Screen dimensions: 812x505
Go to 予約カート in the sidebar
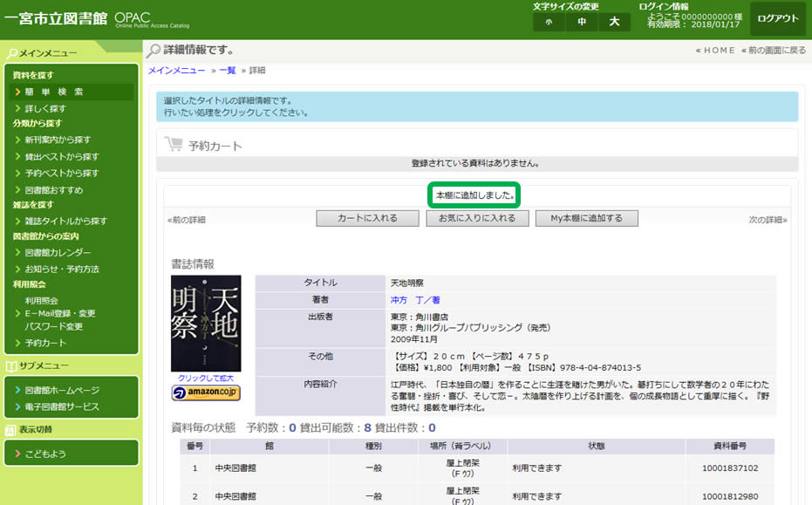[x=45, y=343]
